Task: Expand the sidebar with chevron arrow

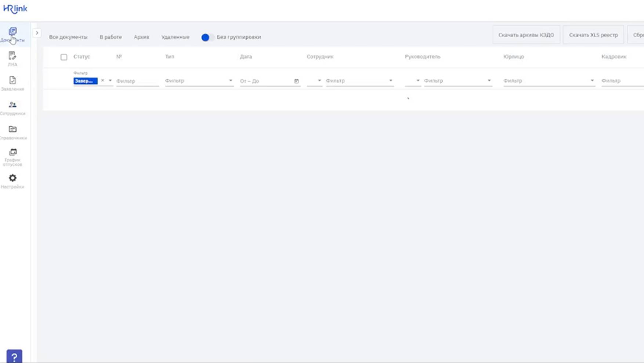Action: tap(37, 33)
